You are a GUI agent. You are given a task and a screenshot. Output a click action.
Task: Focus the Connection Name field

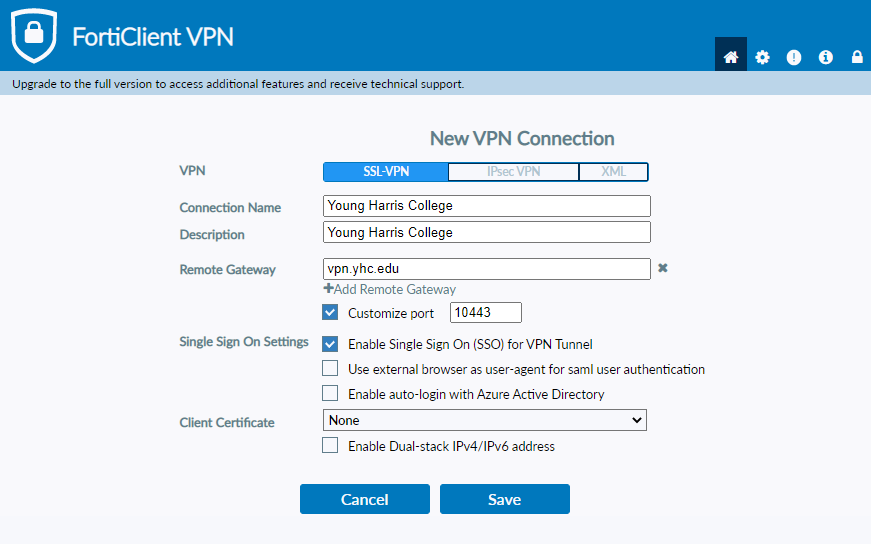(487, 206)
